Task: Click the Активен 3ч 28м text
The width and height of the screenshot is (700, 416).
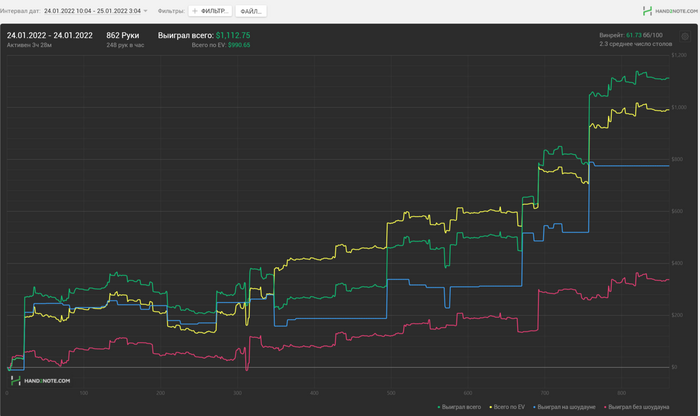Action: (29, 45)
